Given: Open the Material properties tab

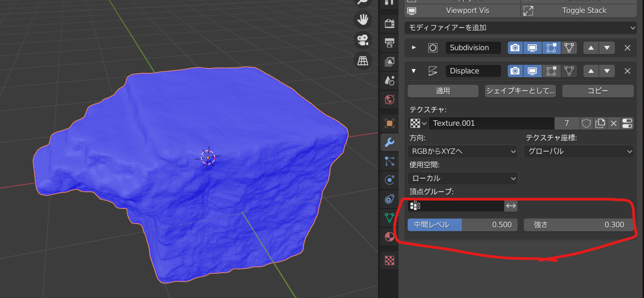Looking at the screenshot, I should (389, 236).
